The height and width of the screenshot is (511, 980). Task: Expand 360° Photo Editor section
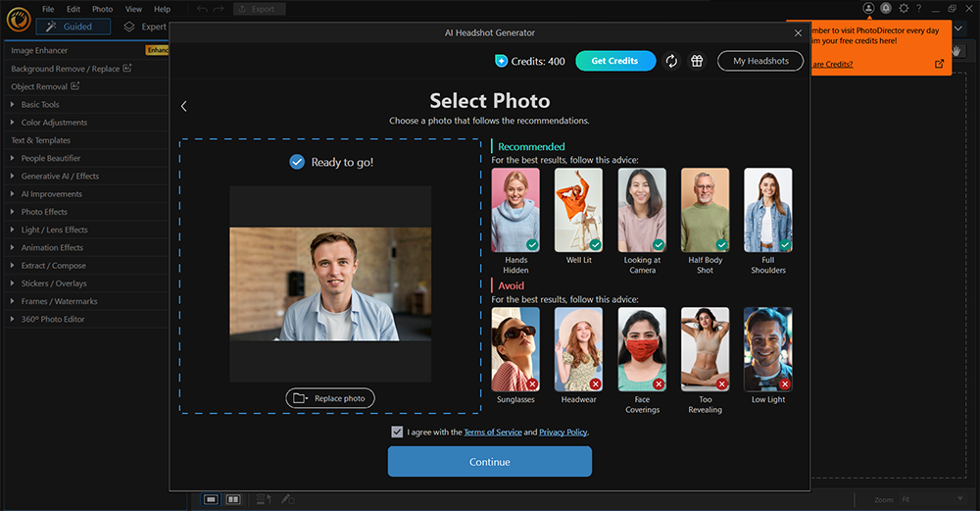coord(86,319)
